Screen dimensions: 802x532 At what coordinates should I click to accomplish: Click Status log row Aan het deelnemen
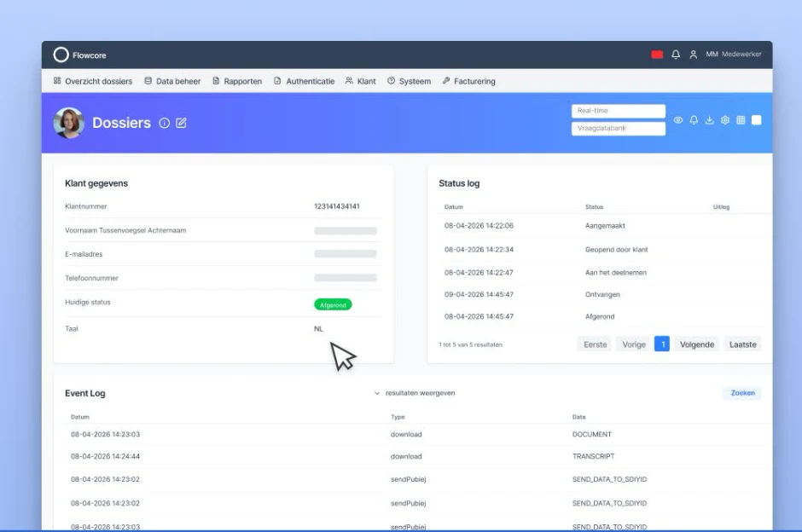(605, 272)
